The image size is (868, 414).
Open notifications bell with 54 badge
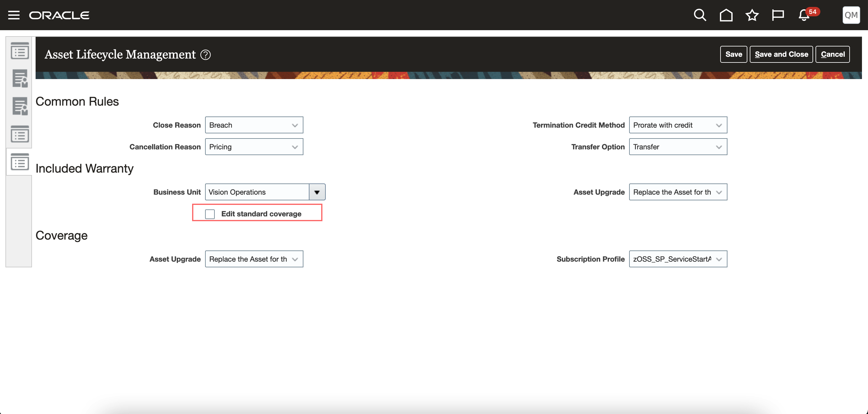coord(804,15)
